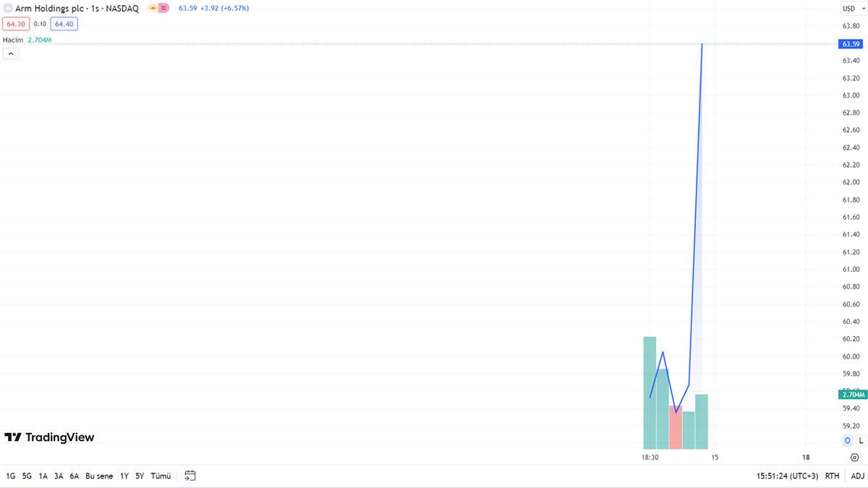Toggle the O percent scale button
This screenshot has height=488, width=868.
[847, 441]
